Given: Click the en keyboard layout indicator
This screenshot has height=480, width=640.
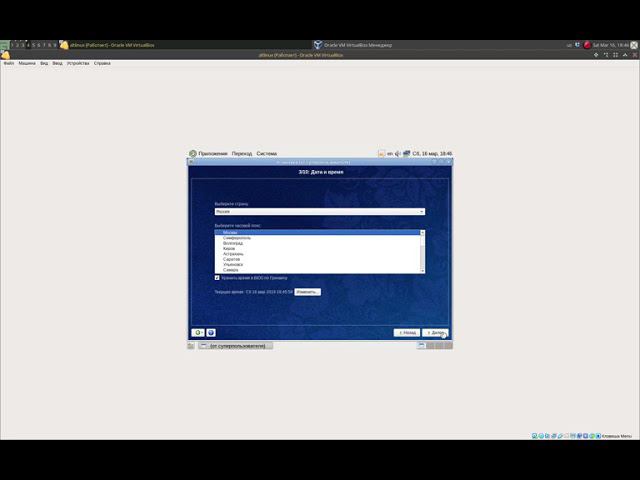Looking at the screenshot, I should tap(390, 153).
